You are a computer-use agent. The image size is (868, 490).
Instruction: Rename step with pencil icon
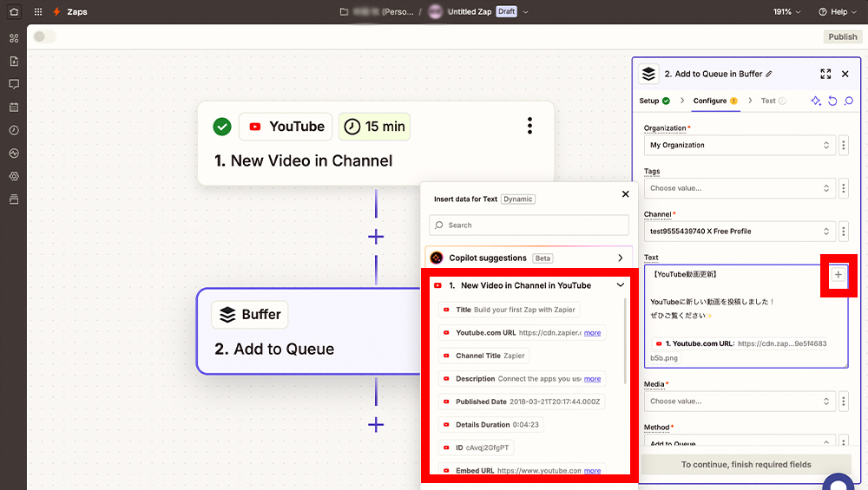pyautogui.click(x=769, y=74)
